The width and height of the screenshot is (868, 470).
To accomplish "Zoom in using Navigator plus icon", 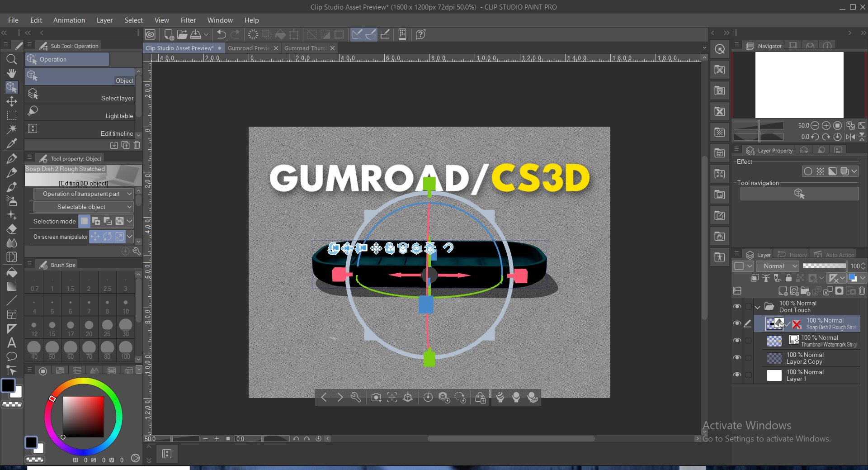I will pyautogui.click(x=826, y=125).
